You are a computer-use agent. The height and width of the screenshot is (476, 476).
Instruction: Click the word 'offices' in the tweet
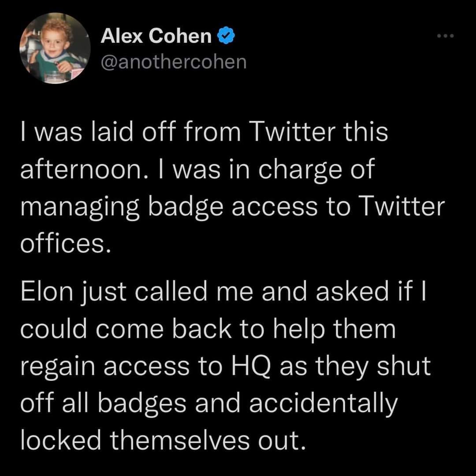(63, 244)
